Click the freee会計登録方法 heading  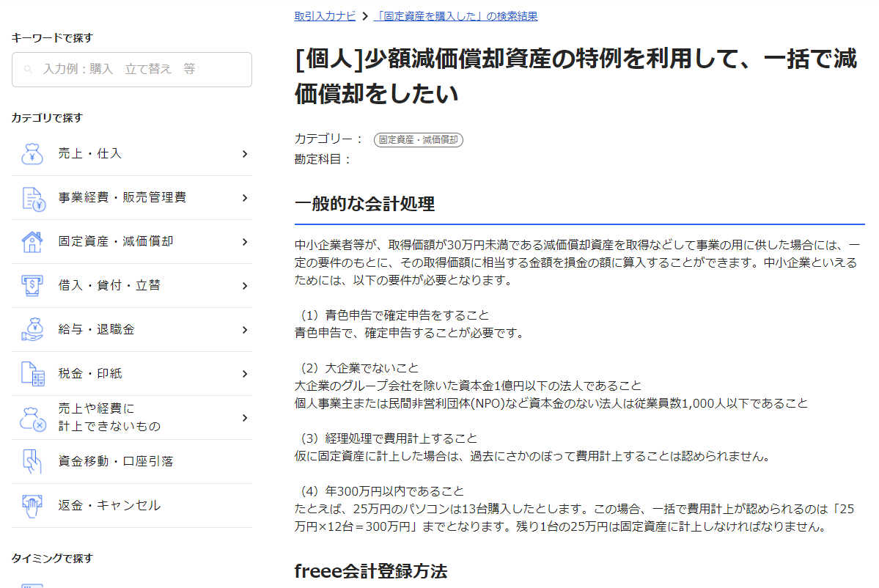(370, 571)
